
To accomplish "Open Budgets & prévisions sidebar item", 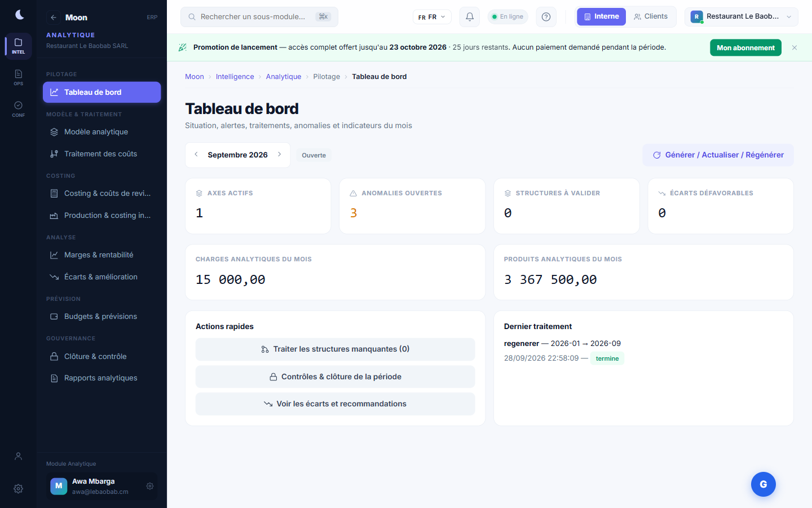I will (102, 317).
